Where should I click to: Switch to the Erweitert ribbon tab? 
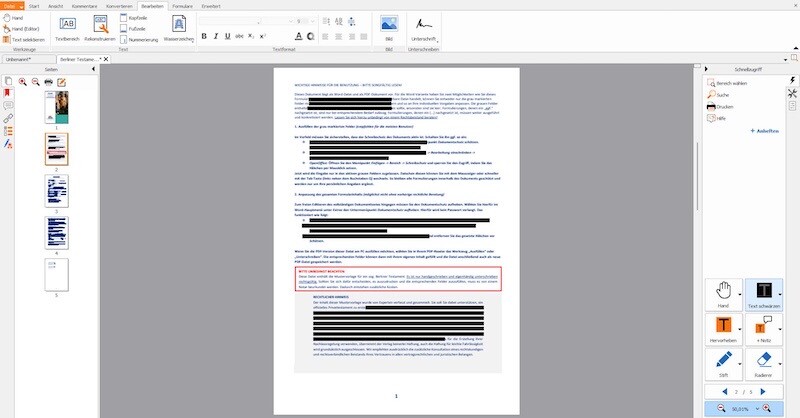click(211, 6)
